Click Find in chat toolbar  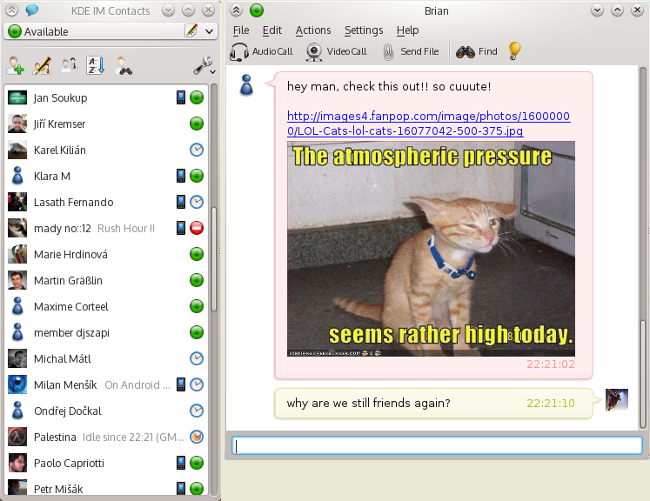coord(477,51)
